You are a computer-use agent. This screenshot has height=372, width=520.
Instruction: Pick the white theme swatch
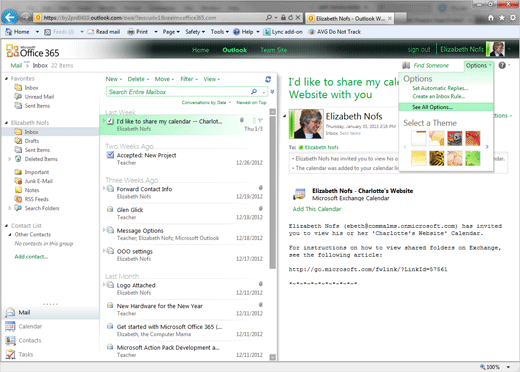point(419,138)
